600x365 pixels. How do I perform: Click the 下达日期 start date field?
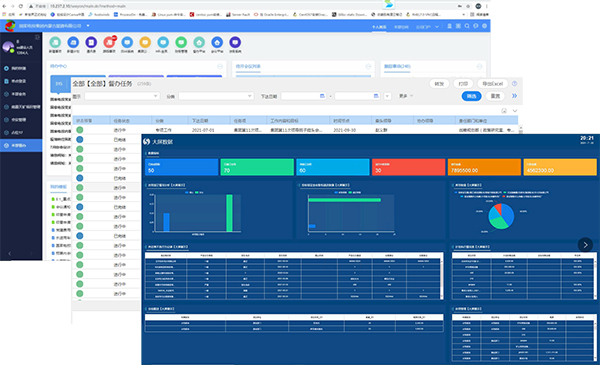303,96
